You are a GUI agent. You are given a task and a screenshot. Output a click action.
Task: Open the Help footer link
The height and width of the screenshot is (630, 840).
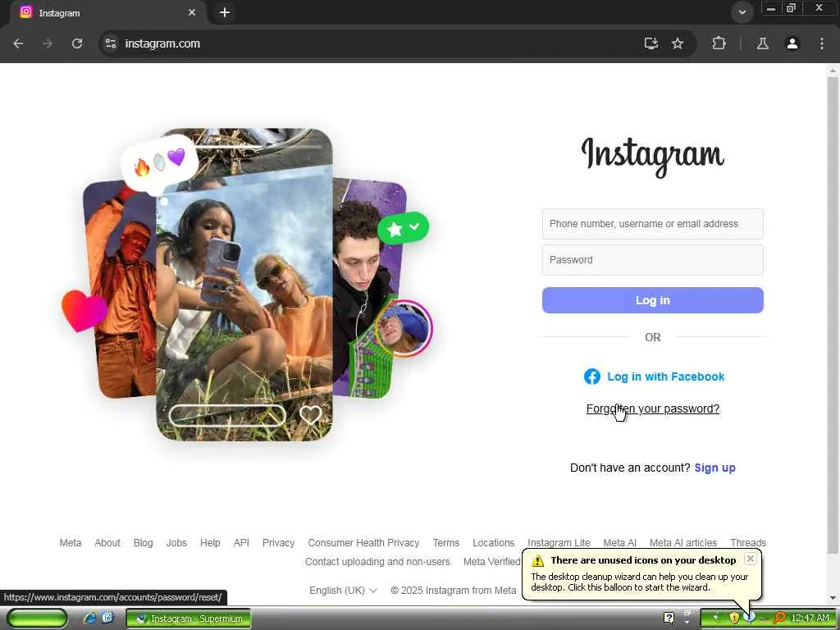point(210,543)
